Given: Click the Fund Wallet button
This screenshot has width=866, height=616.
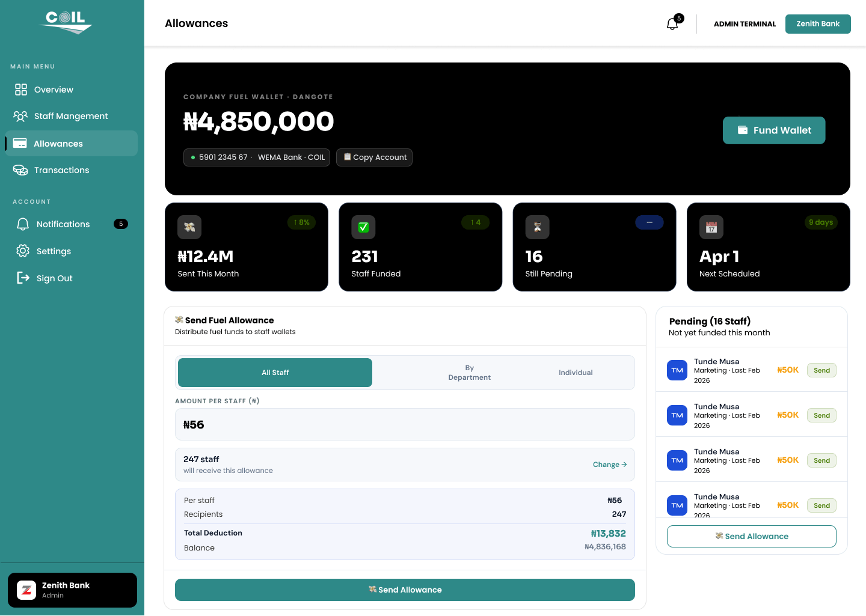Looking at the screenshot, I should coord(774,130).
